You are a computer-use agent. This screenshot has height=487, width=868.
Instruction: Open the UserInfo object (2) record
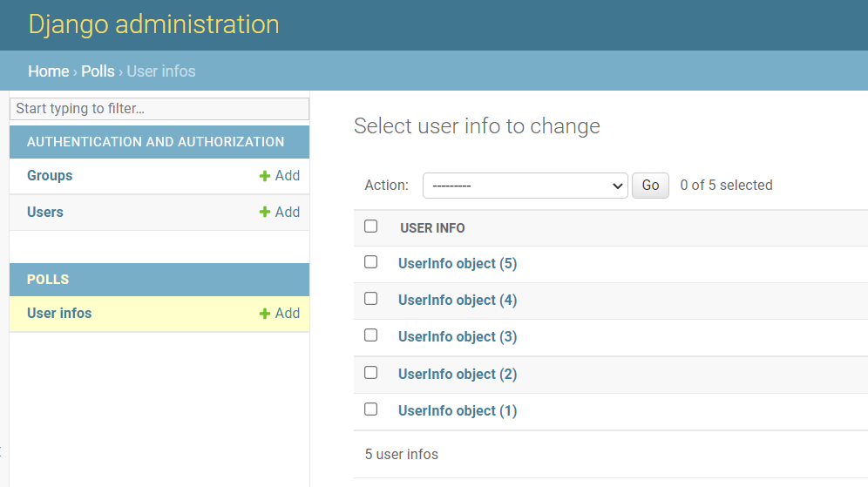[458, 375]
